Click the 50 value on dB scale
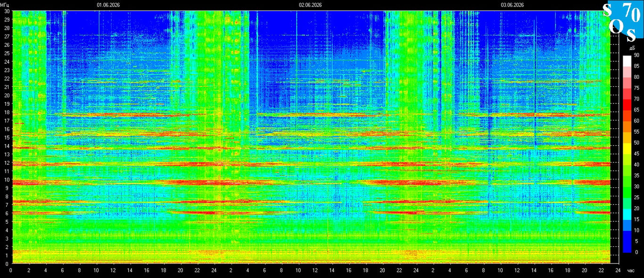The image size is (644, 278). (636, 143)
